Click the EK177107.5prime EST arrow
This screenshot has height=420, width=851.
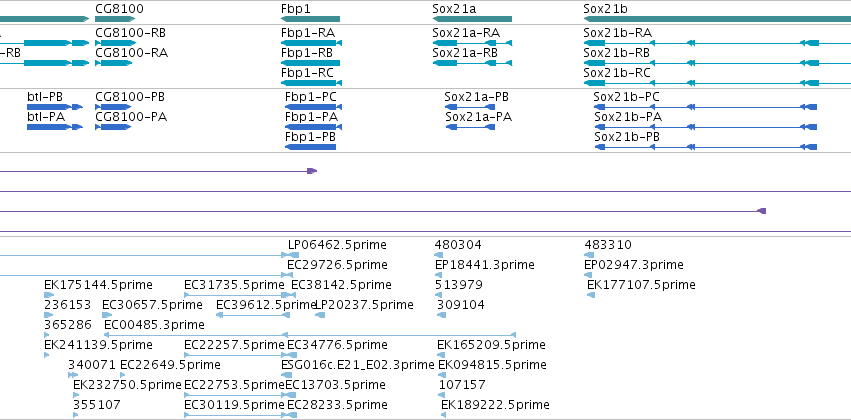[591, 295]
